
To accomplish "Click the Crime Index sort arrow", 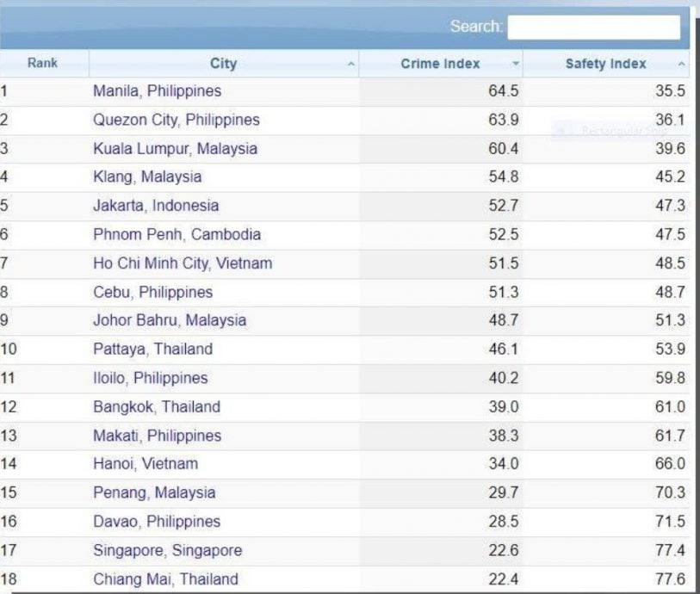I will point(515,65).
